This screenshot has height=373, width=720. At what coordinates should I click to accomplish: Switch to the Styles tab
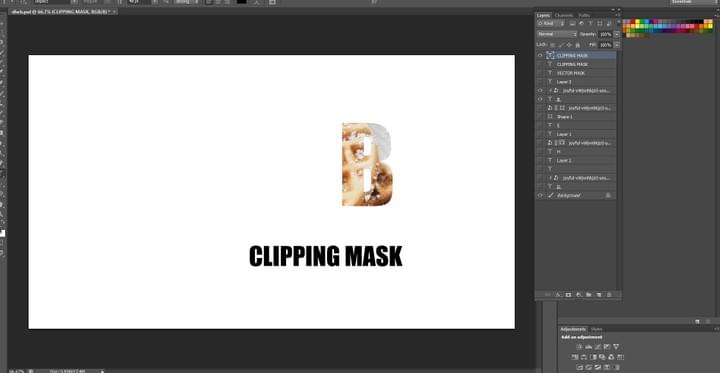pyautogui.click(x=596, y=329)
